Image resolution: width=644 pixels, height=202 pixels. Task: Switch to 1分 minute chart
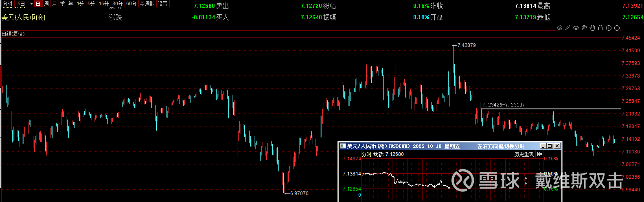(x=80, y=4)
